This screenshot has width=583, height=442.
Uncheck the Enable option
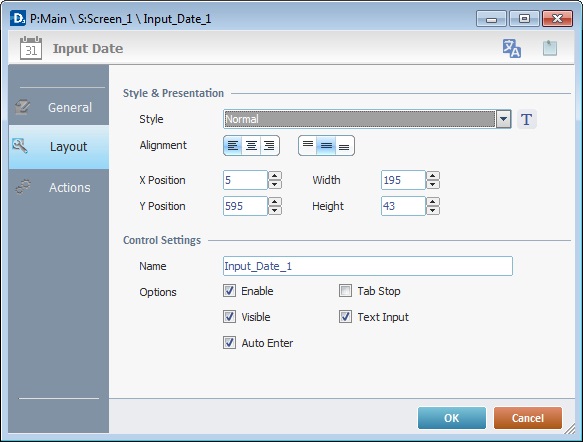click(229, 291)
